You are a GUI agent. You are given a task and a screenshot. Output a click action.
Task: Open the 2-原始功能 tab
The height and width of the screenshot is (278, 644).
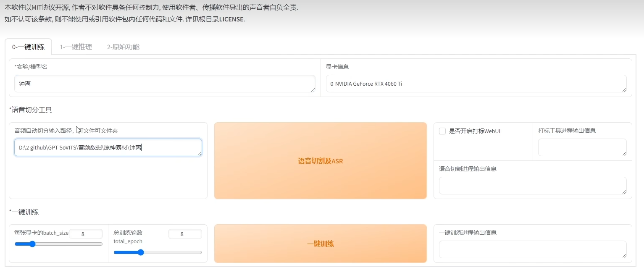click(x=123, y=47)
